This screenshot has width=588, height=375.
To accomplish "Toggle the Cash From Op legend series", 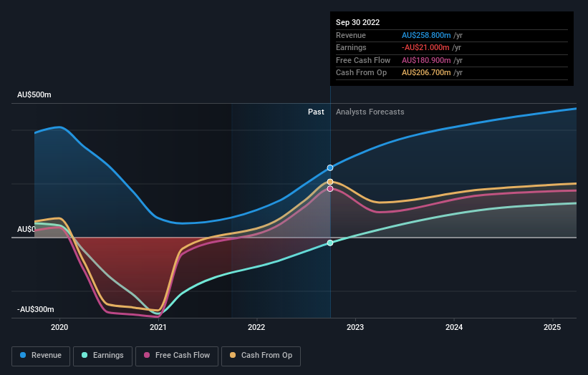I will coord(261,356).
